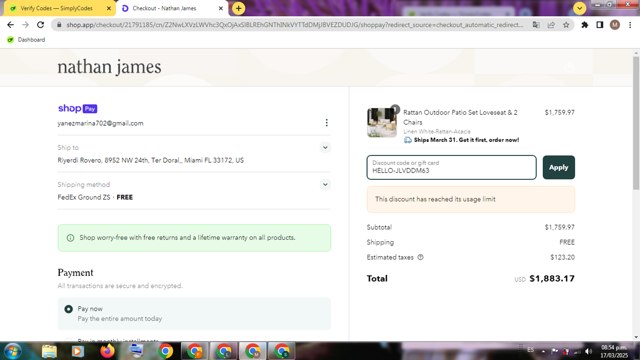Open the Chrome profile avatar

(x=615, y=25)
